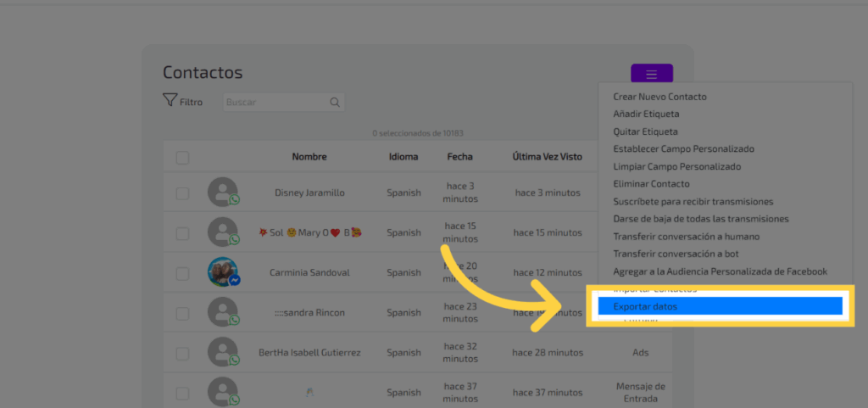Check the box for Disney Jaramillo
The height and width of the screenshot is (408, 868).
[x=182, y=193]
